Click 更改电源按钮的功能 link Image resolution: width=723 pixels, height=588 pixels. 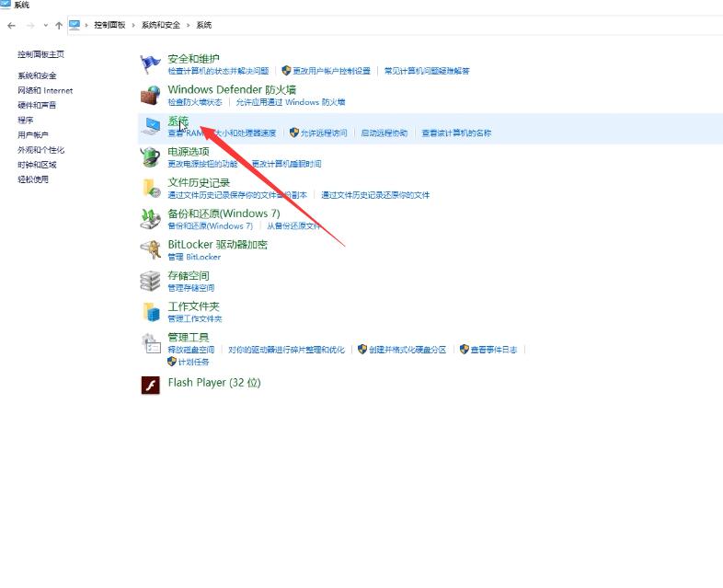pos(202,164)
